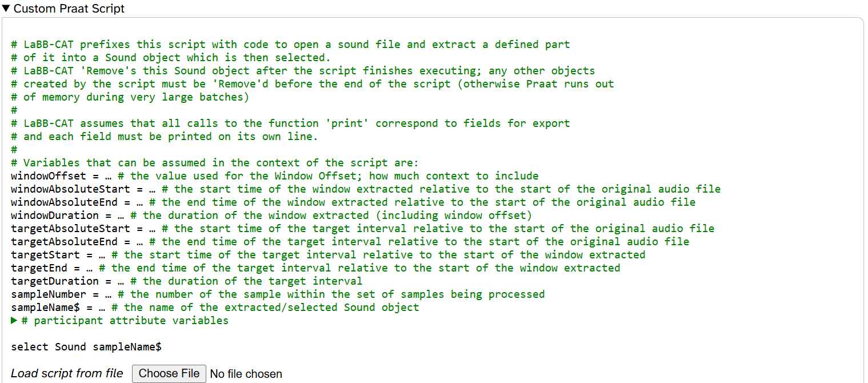Click the targetAbsoluteStart variable line
868x383 pixels.
point(362,229)
